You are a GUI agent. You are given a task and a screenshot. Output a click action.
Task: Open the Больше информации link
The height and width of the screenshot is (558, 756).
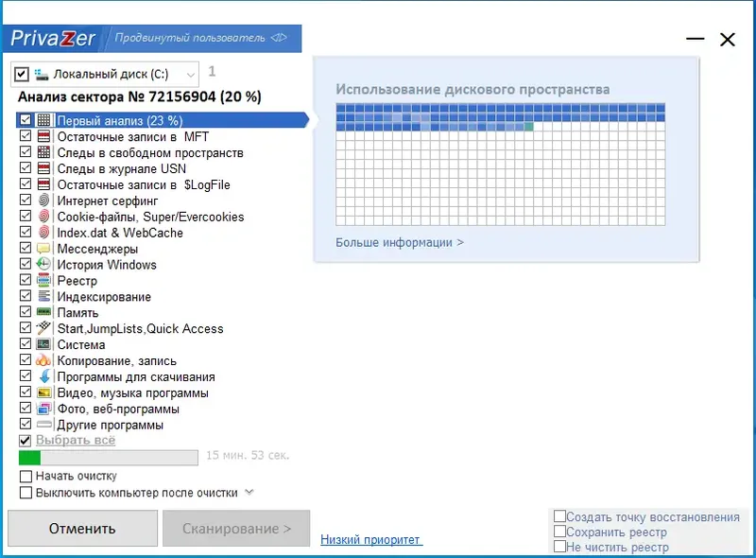tap(400, 242)
